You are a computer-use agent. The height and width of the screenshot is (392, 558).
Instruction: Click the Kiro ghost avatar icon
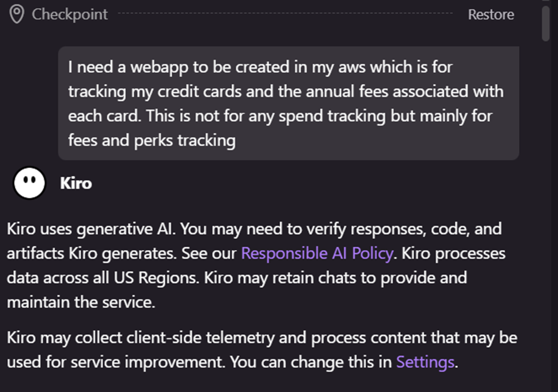pos(29,183)
